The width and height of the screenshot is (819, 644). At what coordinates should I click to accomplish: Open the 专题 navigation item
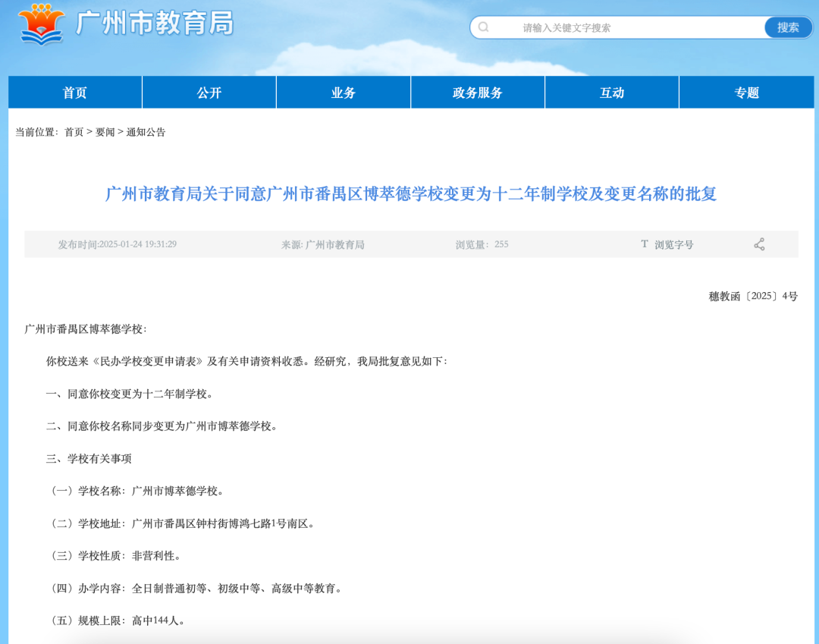coord(746,93)
